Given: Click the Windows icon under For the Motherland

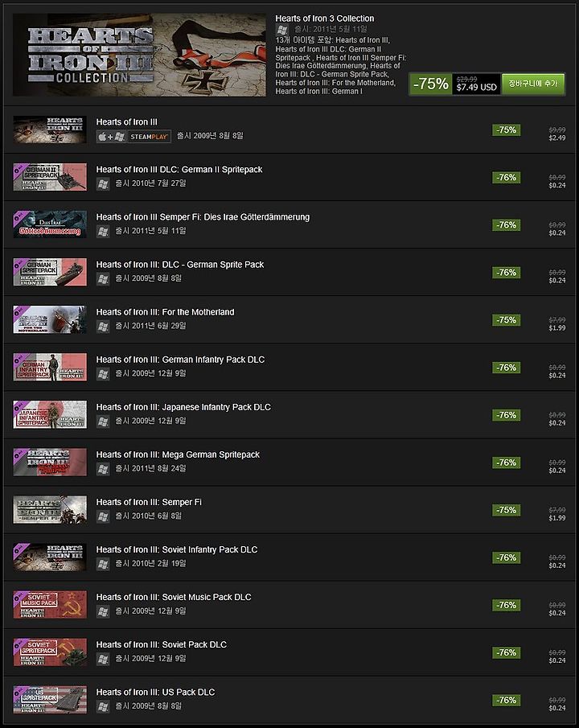Looking at the screenshot, I should click(x=103, y=327).
